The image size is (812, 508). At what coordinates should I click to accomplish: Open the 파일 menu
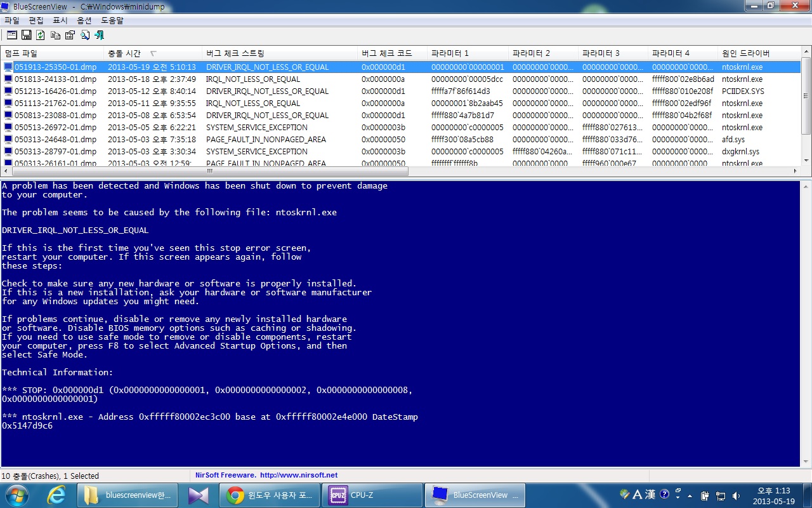[x=12, y=20]
